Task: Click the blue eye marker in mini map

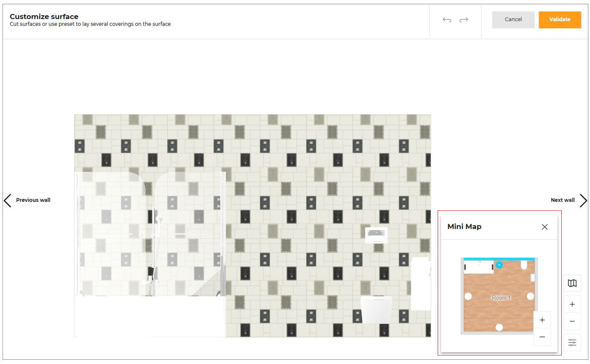Action: [499, 265]
